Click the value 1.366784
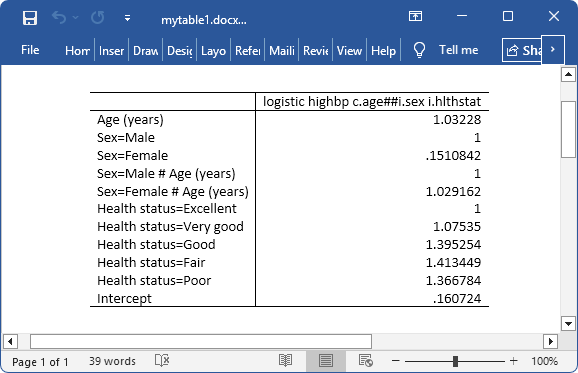578x373 pixels. 453,281
